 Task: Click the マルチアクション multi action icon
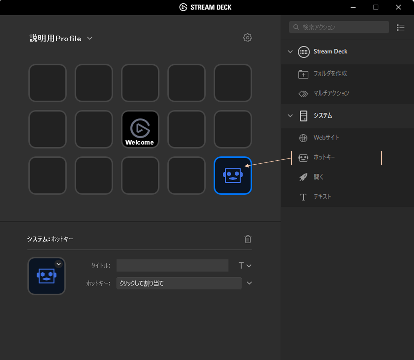(x=303, y=94)
